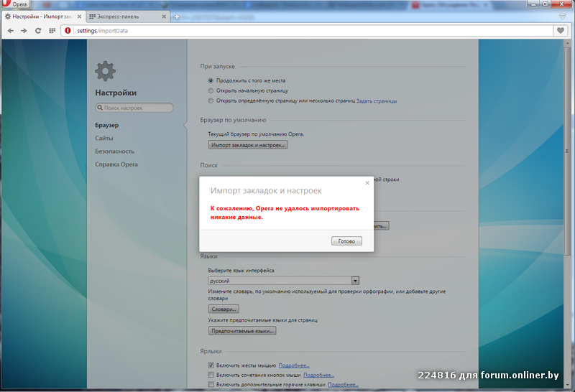
Task: Select the dialog title Импорт закладок и настроек
Action: tap(266, 191)
